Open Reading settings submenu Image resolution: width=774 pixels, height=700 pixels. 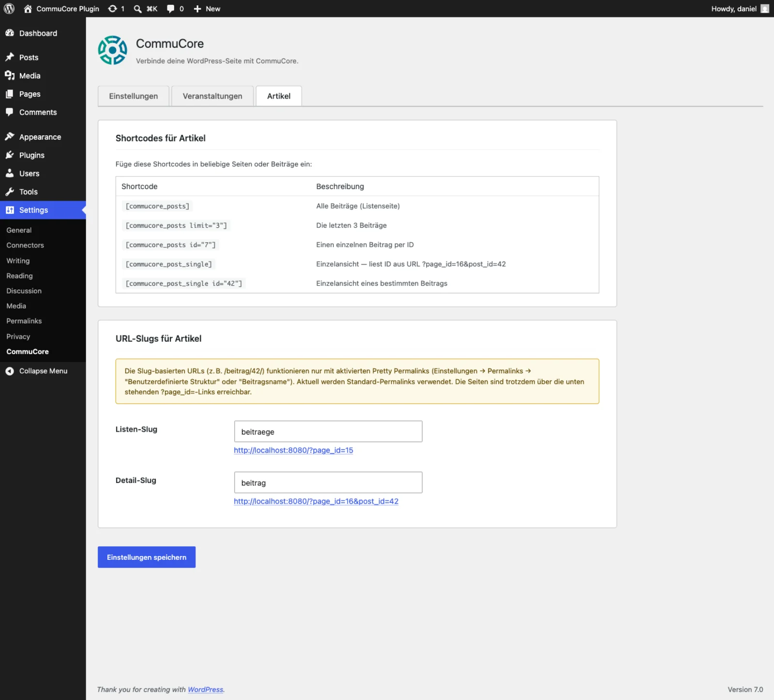19,276
